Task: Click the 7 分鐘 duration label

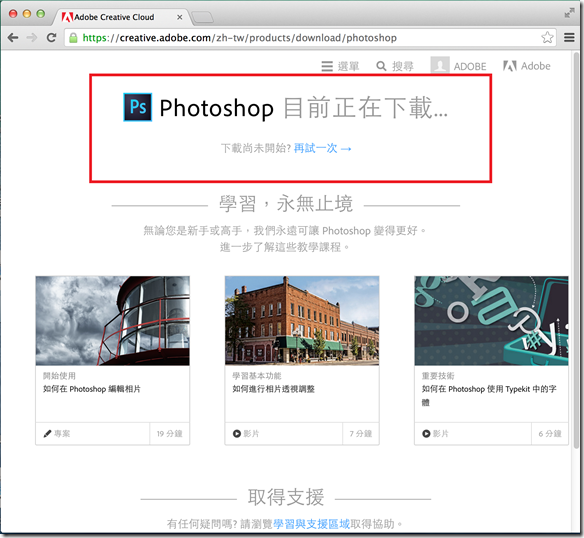Action: click(361, 434)
